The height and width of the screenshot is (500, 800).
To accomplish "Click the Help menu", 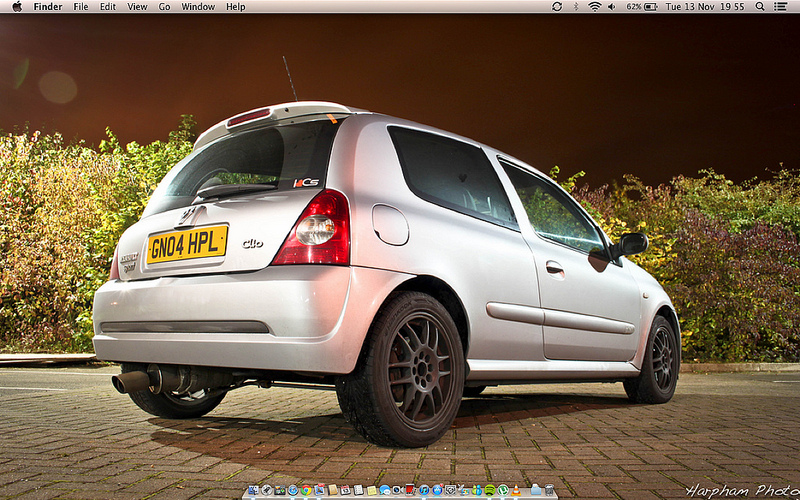I will (x=235, y=6).
